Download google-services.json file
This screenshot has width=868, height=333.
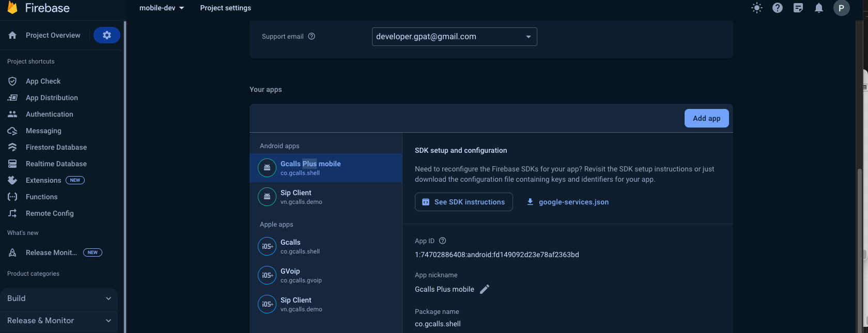click(567, 202)
